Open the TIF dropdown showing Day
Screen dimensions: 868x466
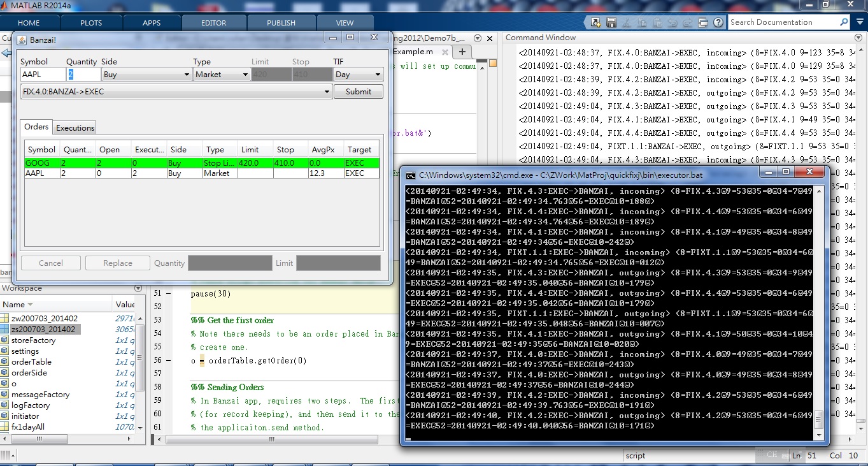358,75
